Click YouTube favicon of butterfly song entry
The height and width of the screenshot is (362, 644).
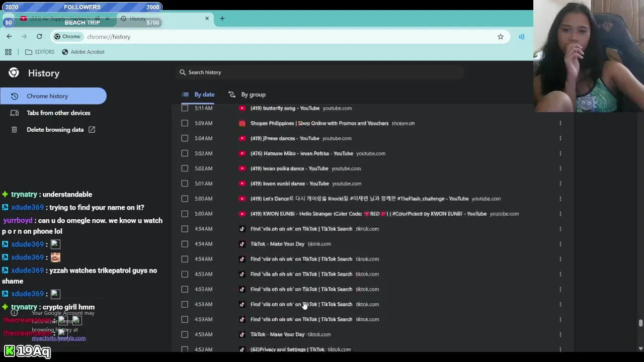(x=242, y=108)
